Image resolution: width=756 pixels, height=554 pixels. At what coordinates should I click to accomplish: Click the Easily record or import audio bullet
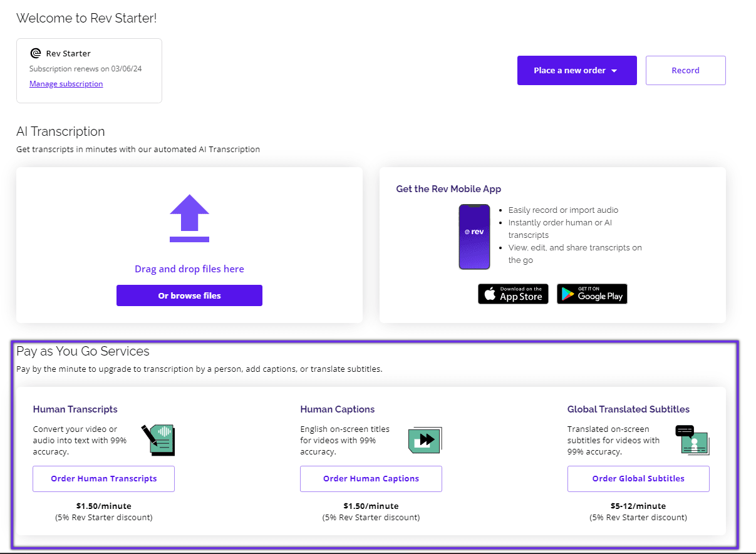click(x=563, y=210)
